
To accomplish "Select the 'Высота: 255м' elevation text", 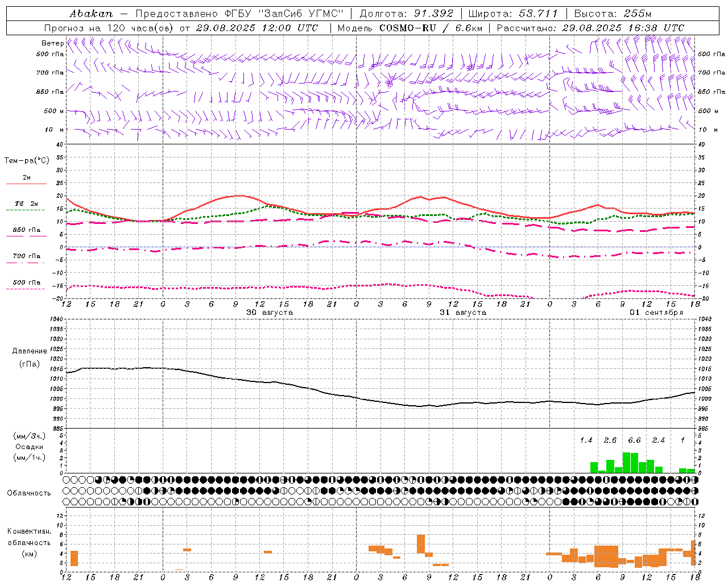I will [613, 13].
